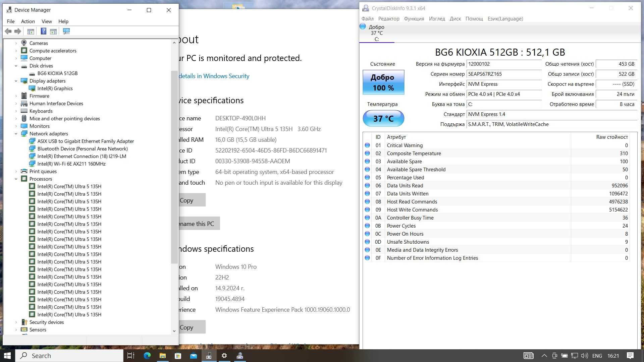Click the Settings gear taskbar icon
Viewport: 644px width, 362px height.
pyautogui.click(x=224, y=356)
